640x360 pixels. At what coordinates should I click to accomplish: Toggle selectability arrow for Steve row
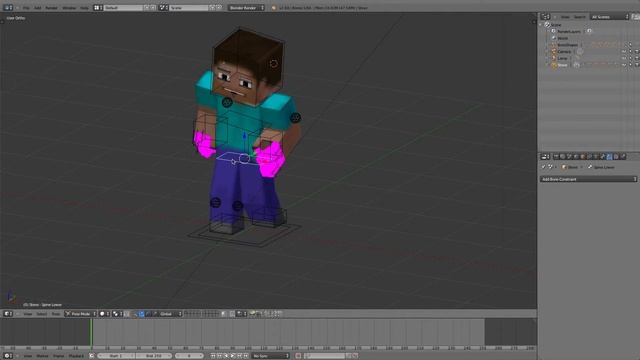click(x=630, y=65)
